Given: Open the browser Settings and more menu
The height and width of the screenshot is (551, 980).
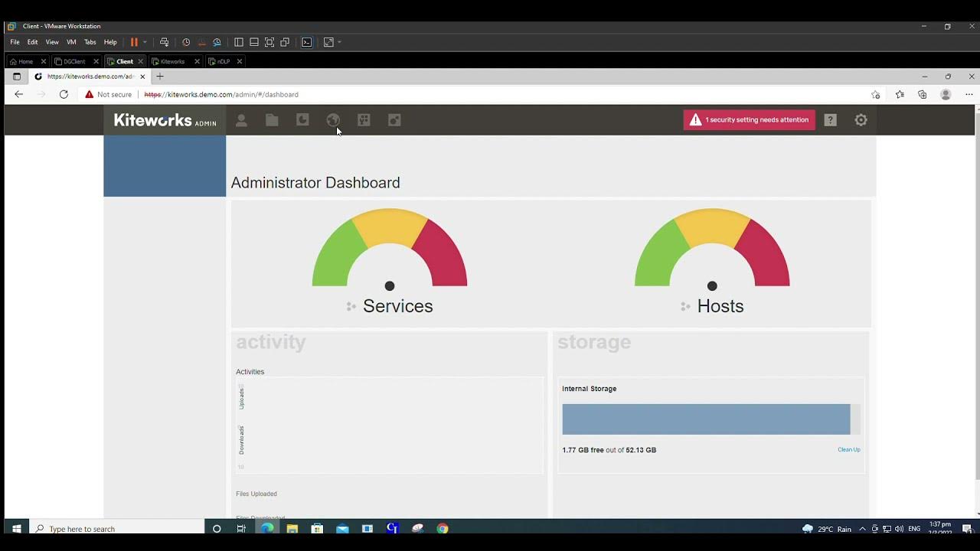Looking at the screenshot, I should 969,94.
